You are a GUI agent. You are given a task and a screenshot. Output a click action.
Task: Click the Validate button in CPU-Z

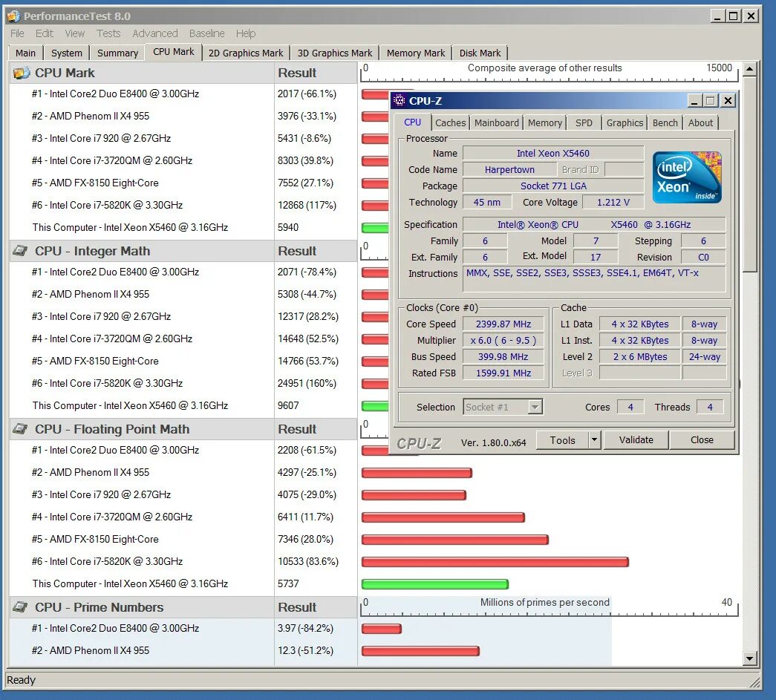[636, 439]
